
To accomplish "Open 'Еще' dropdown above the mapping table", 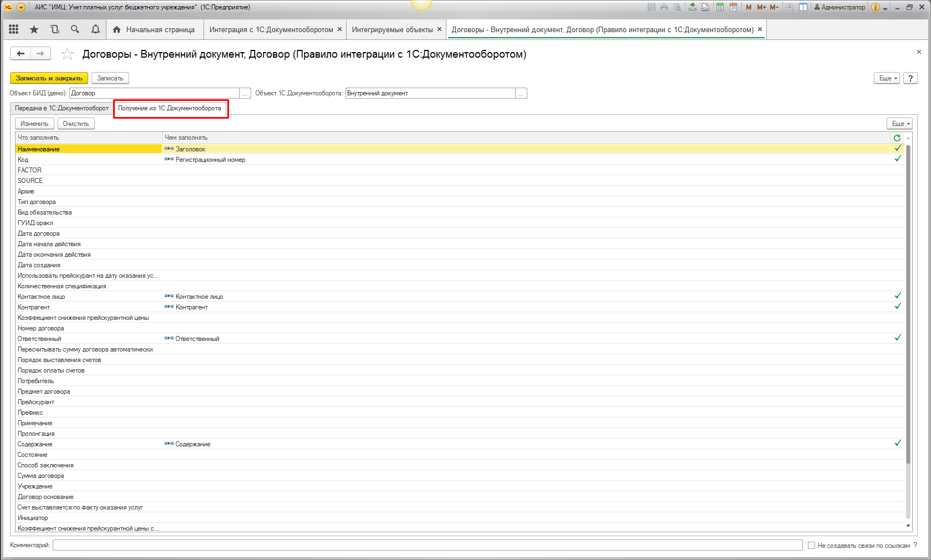I will (900, 124).
